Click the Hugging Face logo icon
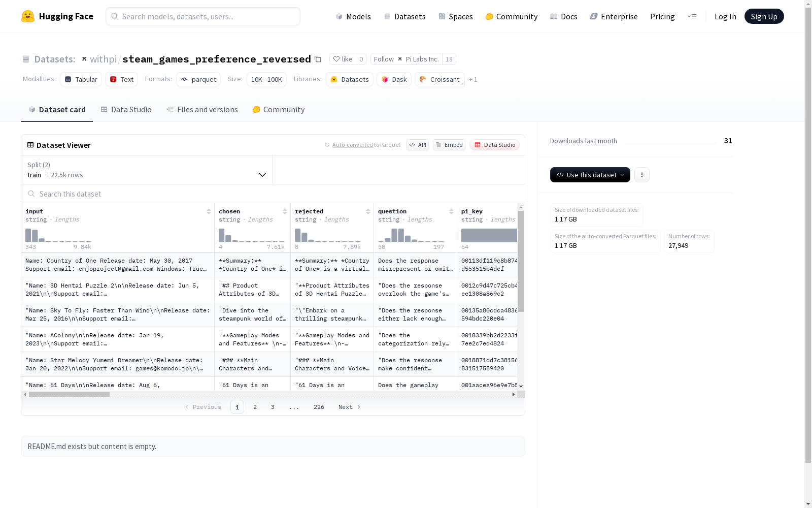 click(28, 16)
